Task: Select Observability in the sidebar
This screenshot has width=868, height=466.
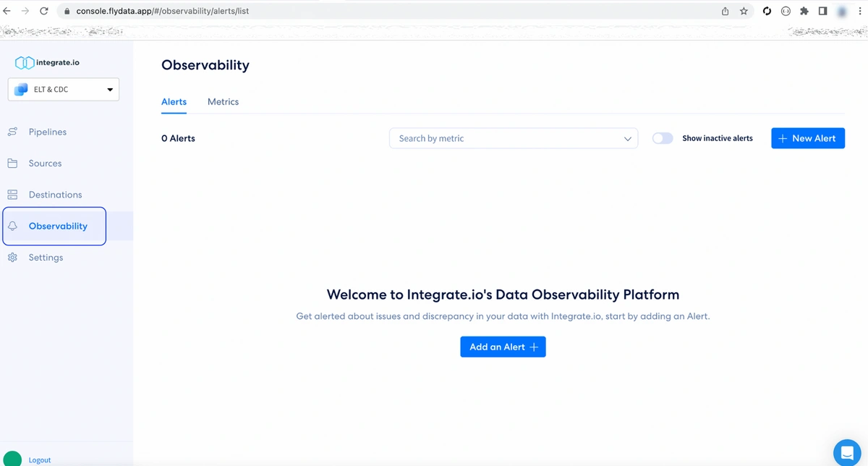Action: click(58, 226)
